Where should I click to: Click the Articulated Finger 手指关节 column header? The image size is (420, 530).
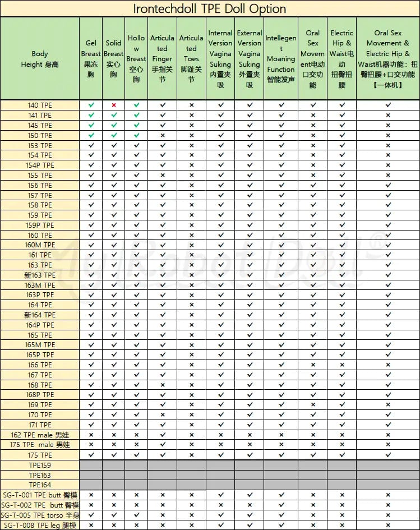(163, 59)
